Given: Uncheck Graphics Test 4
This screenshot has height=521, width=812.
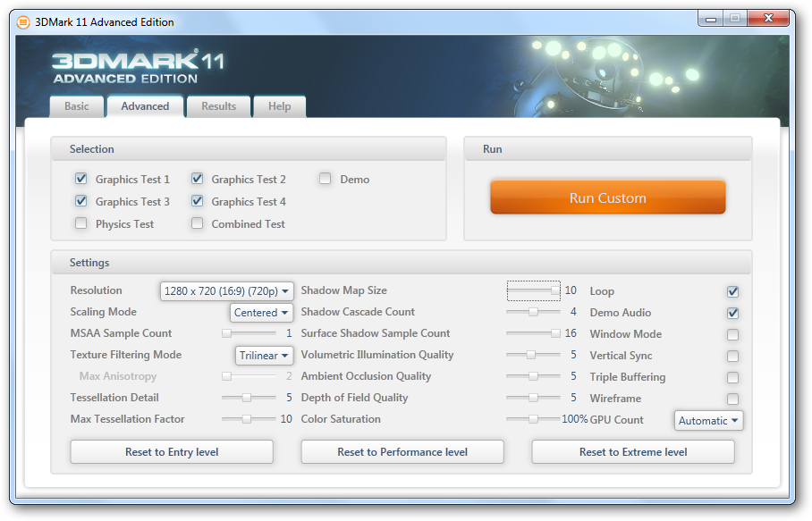Looking at the screenshot, I should pyautogui.click(x=197, y=201).
